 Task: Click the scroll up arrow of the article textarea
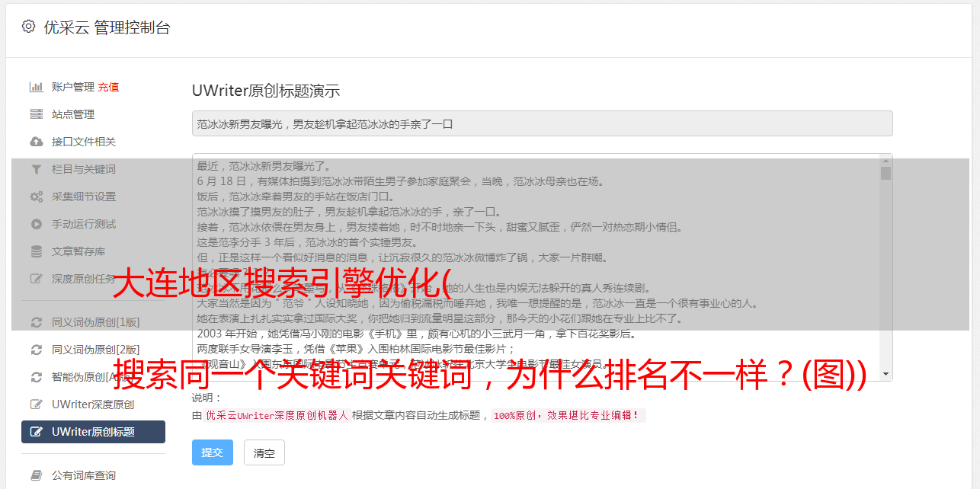886,161
